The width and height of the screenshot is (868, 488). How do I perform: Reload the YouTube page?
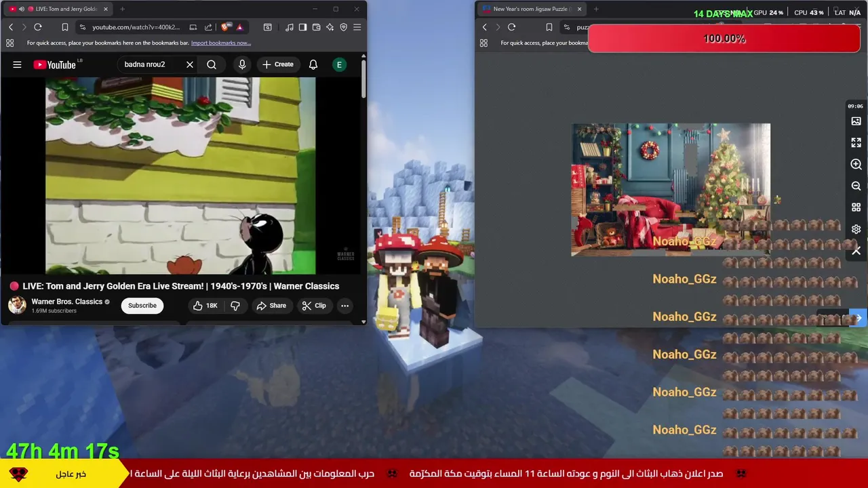pyautogui.click(x=38, y=27)
